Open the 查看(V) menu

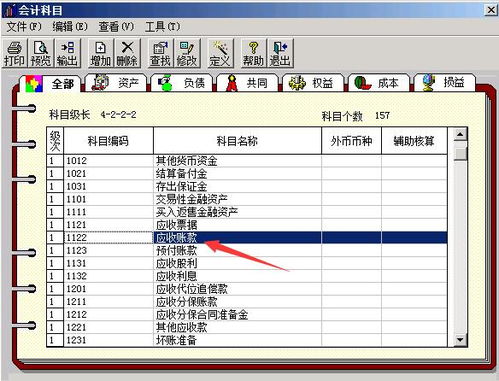116,27
